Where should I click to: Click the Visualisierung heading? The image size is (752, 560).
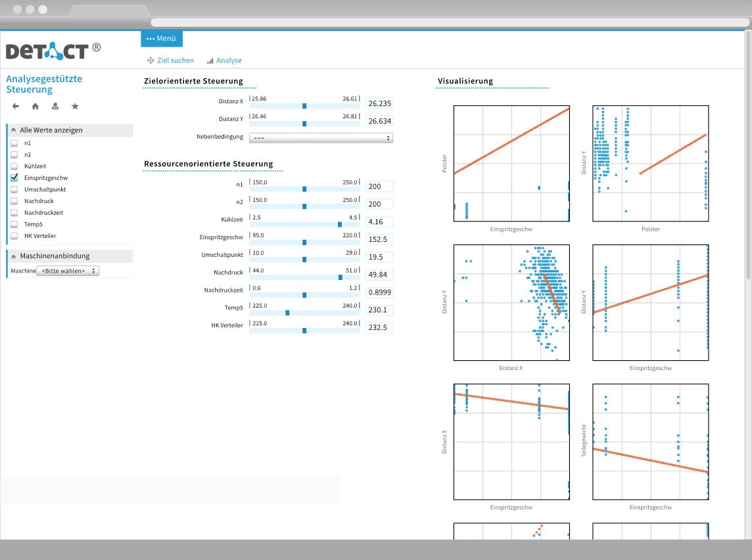click(465, 81)
